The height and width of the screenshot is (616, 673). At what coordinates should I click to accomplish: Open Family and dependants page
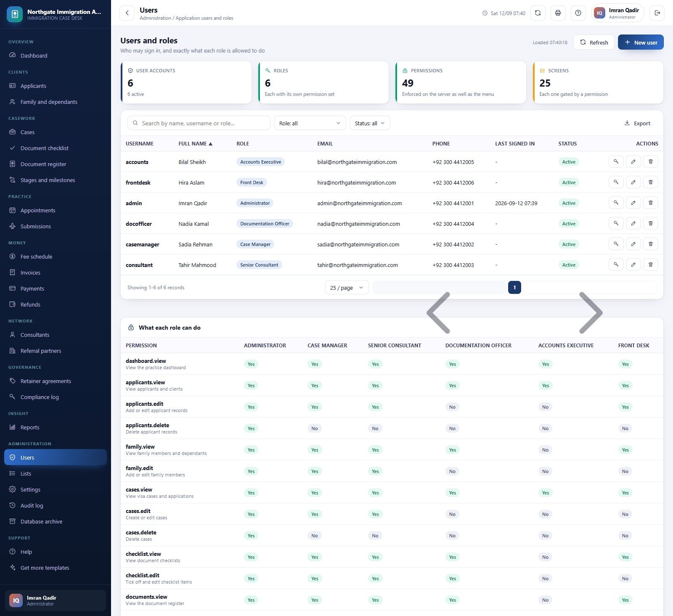point(56,102)
